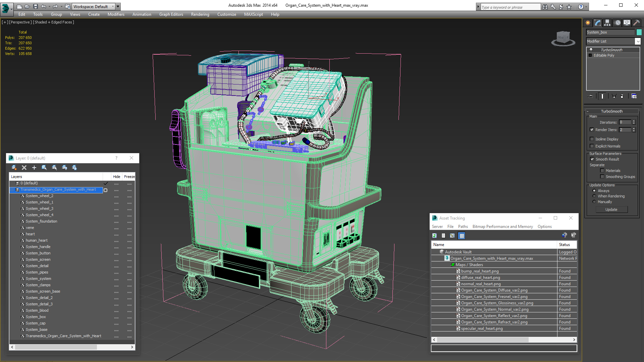Open the Utilities hammer panel tab

636,23
